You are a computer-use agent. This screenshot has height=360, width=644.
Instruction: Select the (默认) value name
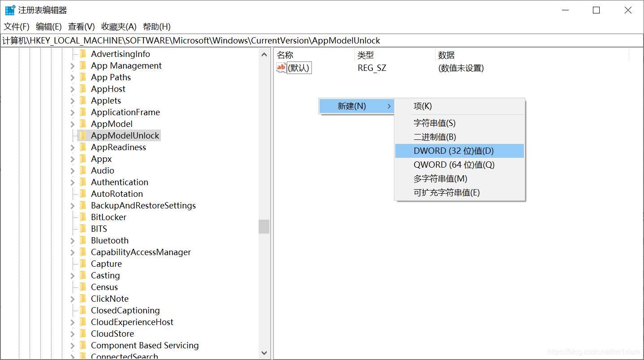click(299, 68)
